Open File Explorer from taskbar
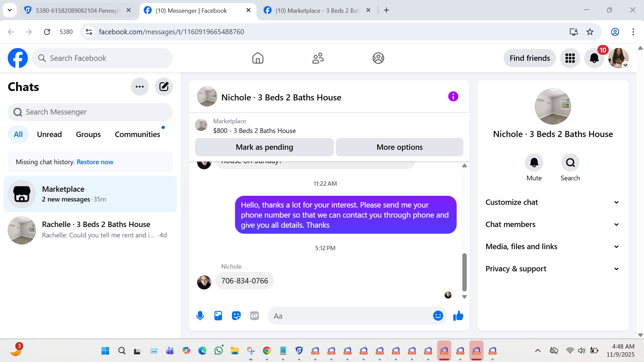Viewport: 644px width, 362px height. coord(235,351)
